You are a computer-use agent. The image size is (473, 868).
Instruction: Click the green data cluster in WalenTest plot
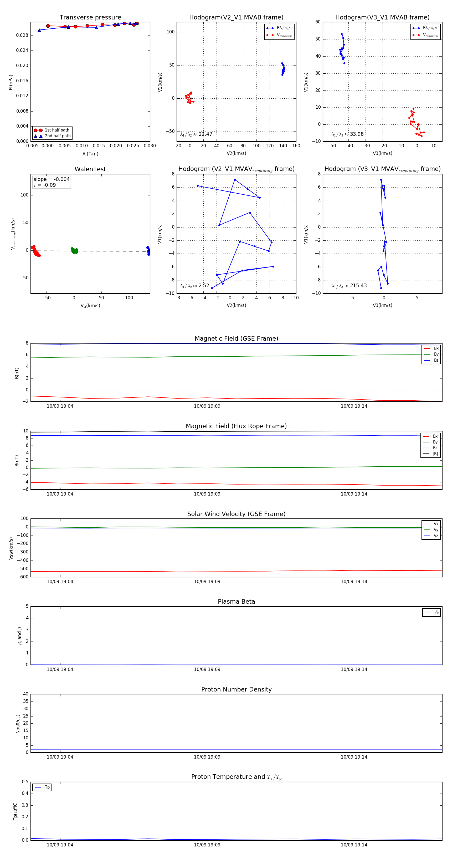tap(74, 250)
